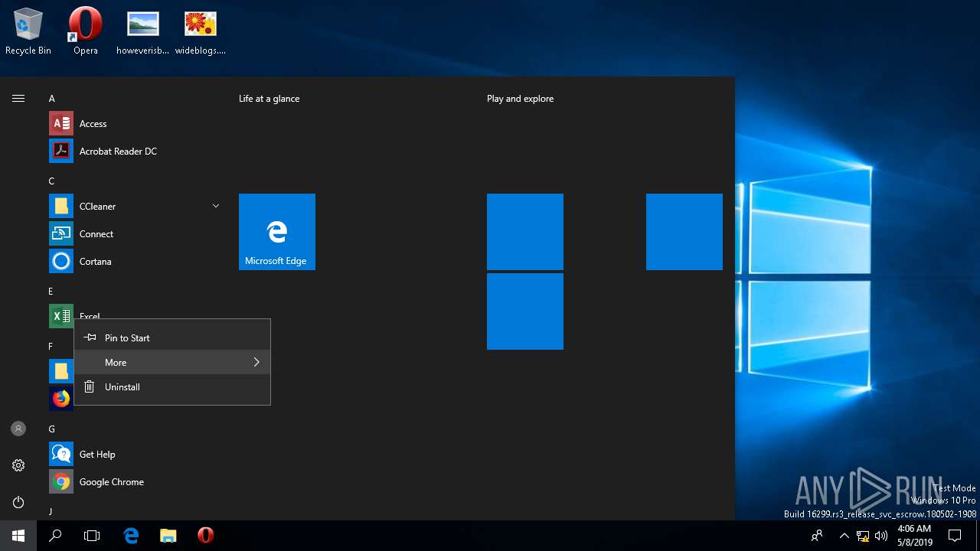The height and width of the screenshot is (551, 980).
Task: Click the hamburger expand menu icon
Action: pos(18,98)
